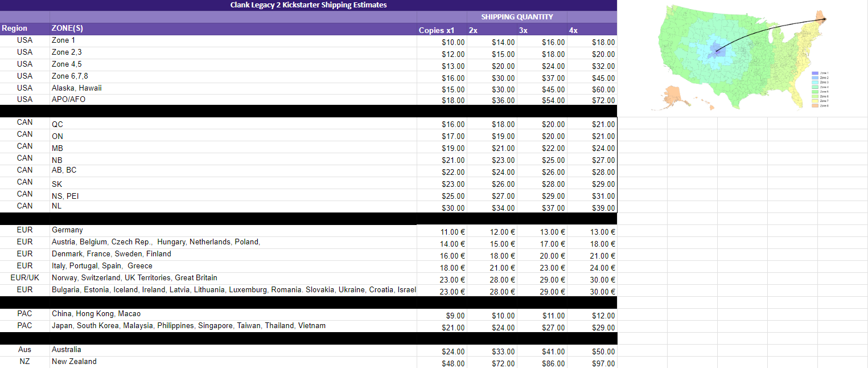Click the APO/AFO cell
The image size is (868, 368).
click(233, 100)
